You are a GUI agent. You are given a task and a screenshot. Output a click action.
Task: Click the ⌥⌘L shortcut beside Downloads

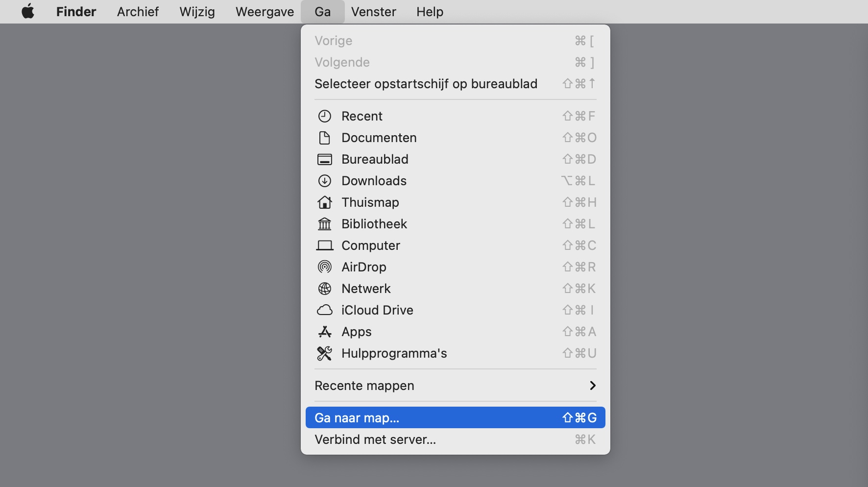point(579,181)
